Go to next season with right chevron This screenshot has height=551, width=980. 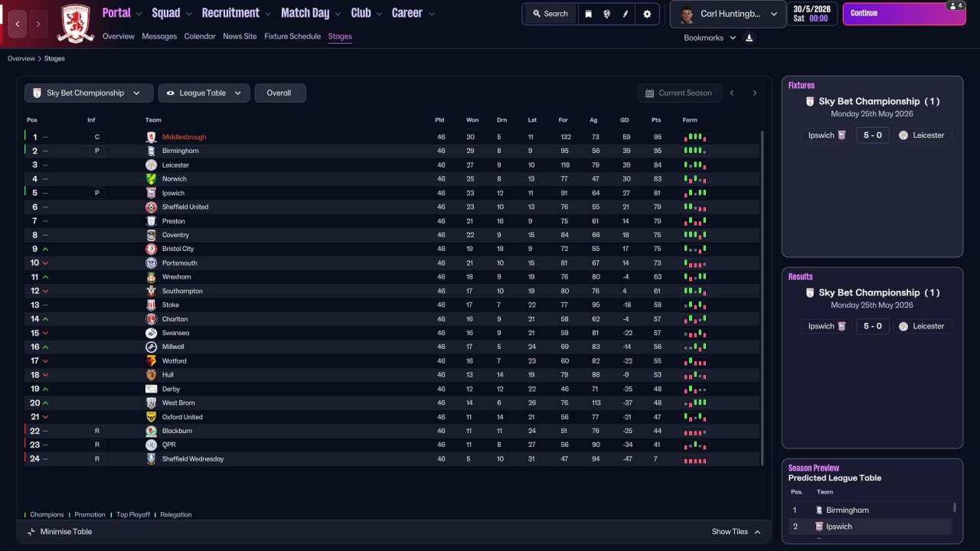(754, 93)
